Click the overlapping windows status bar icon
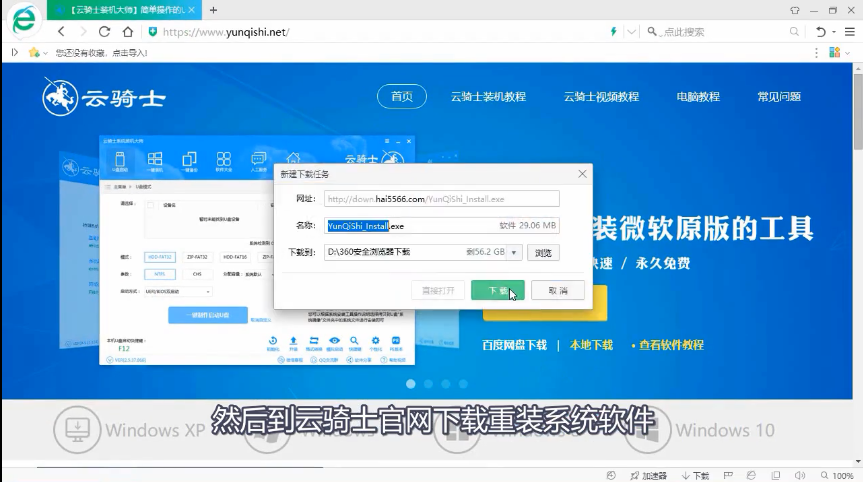863x482 pixels. [775, 475]
